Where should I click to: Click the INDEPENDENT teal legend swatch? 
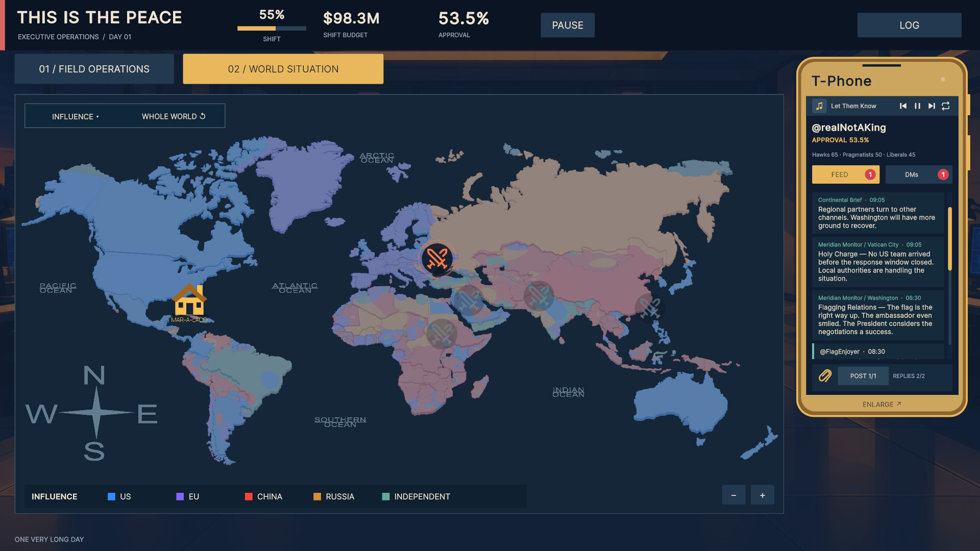pyautogui.click(x=386, y=496)
